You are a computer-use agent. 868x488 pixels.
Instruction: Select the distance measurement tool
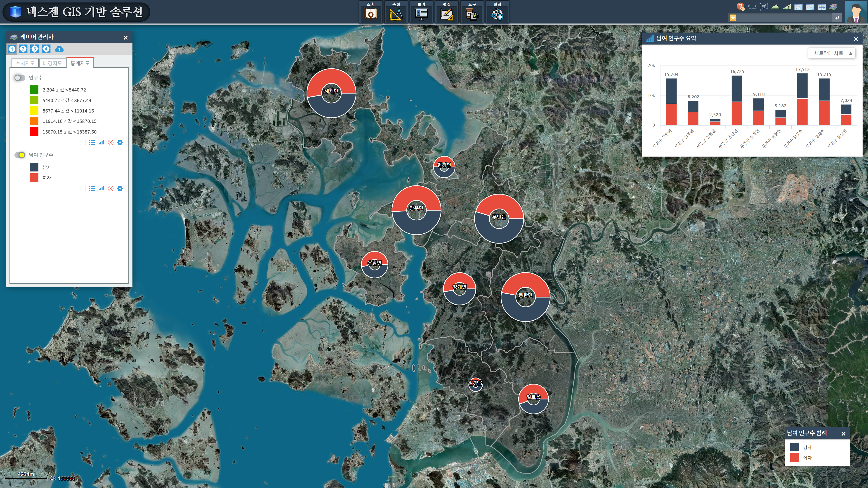click(752, 7)
